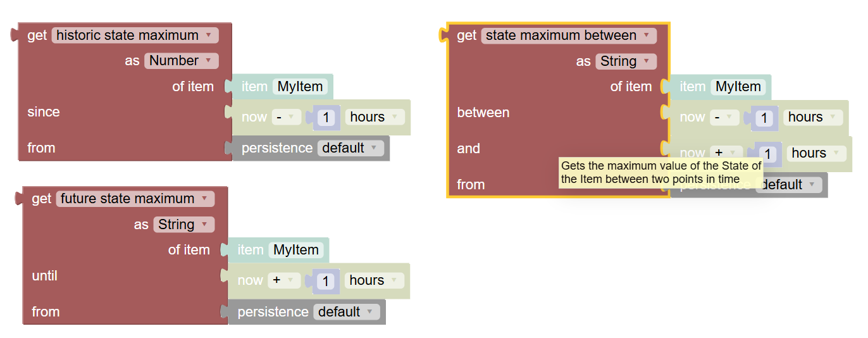Screen dimensions: 868x338
Task: Open the 'future state maximum' dropdown
Action: point(135,199)
